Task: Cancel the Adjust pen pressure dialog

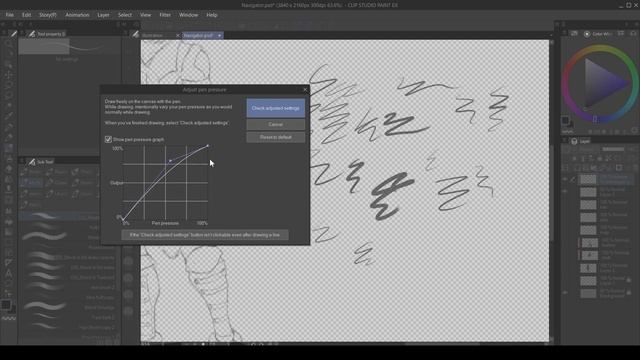Action: (x=276, y=124)
